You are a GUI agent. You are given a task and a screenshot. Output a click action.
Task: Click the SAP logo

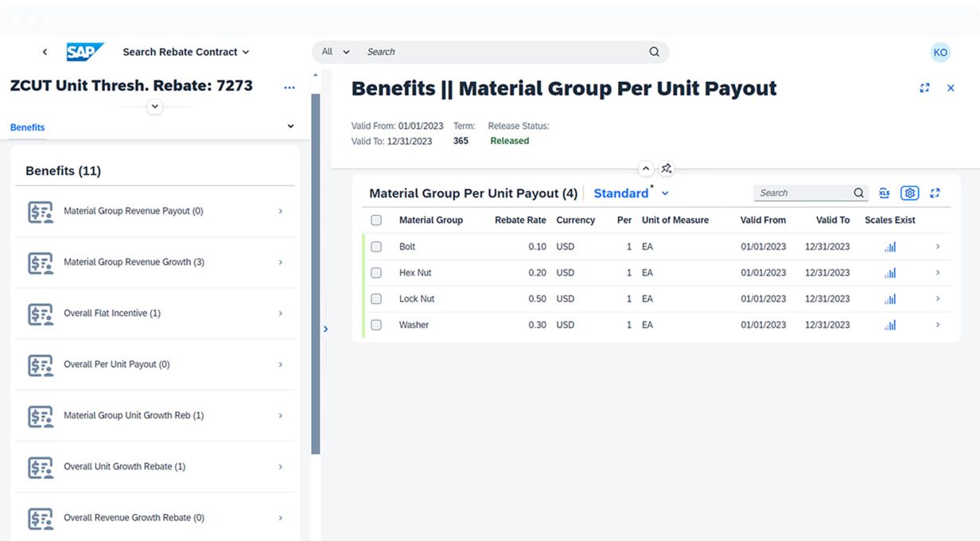pos(84,52)
